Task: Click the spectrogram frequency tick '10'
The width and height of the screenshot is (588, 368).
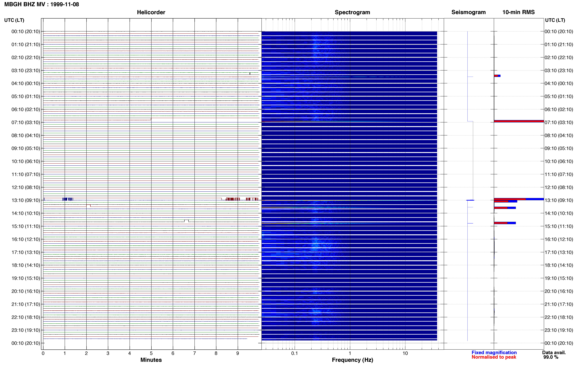Action: pos(405,353)
